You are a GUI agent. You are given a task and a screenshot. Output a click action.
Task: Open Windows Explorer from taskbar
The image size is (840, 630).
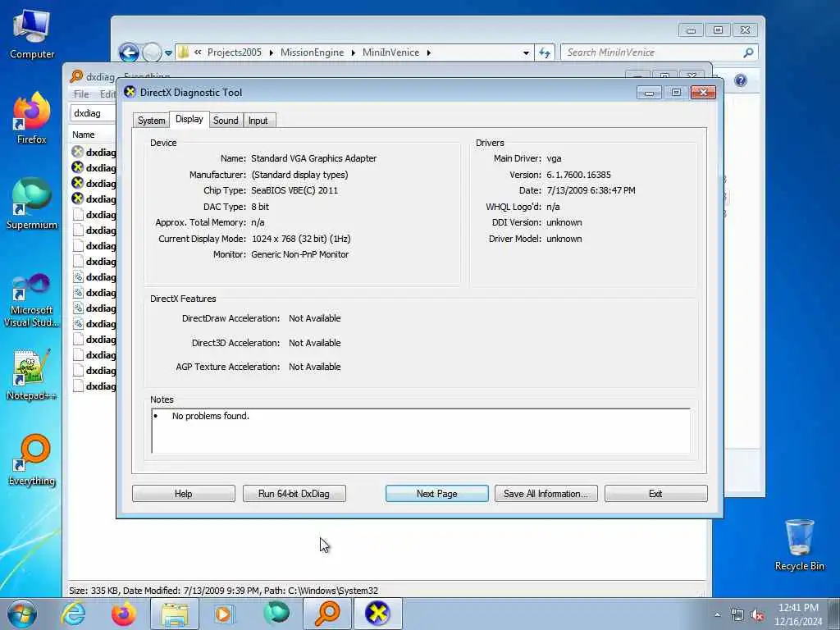(x=175, y=614)
